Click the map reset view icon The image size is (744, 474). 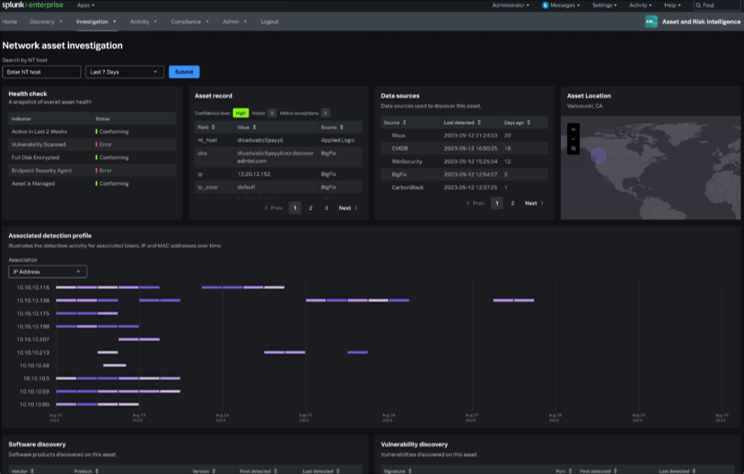click(573, 148)
